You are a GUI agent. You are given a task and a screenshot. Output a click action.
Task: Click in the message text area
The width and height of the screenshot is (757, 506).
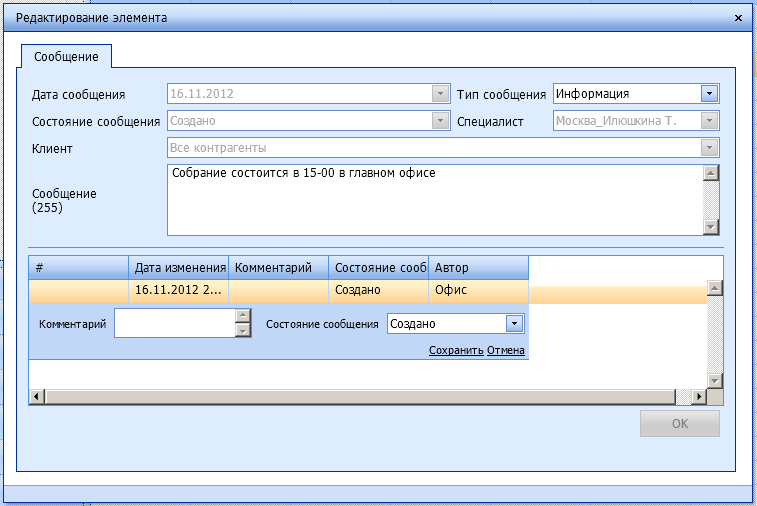click(x=435, y=200)
